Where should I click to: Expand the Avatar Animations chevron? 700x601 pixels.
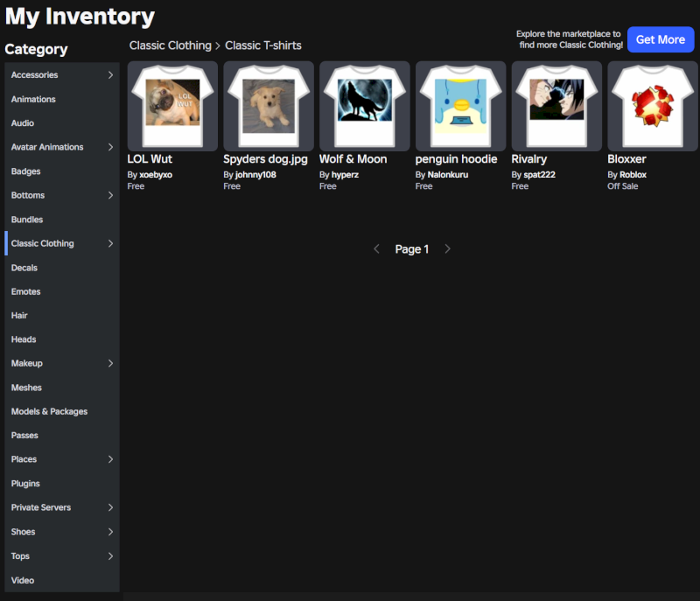tap(110, 147)
